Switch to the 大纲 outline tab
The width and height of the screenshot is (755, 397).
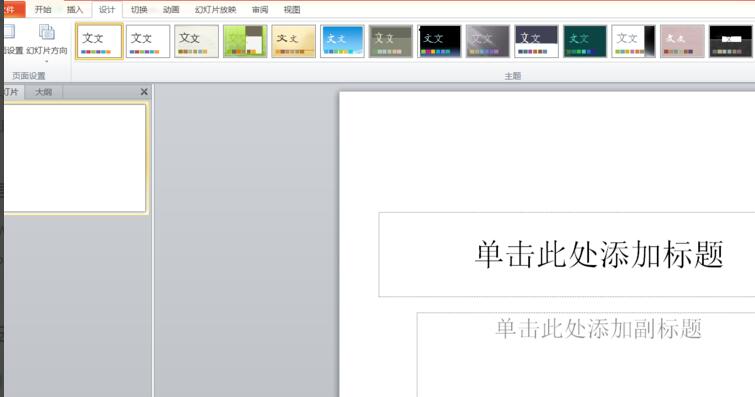click(43, 92)
